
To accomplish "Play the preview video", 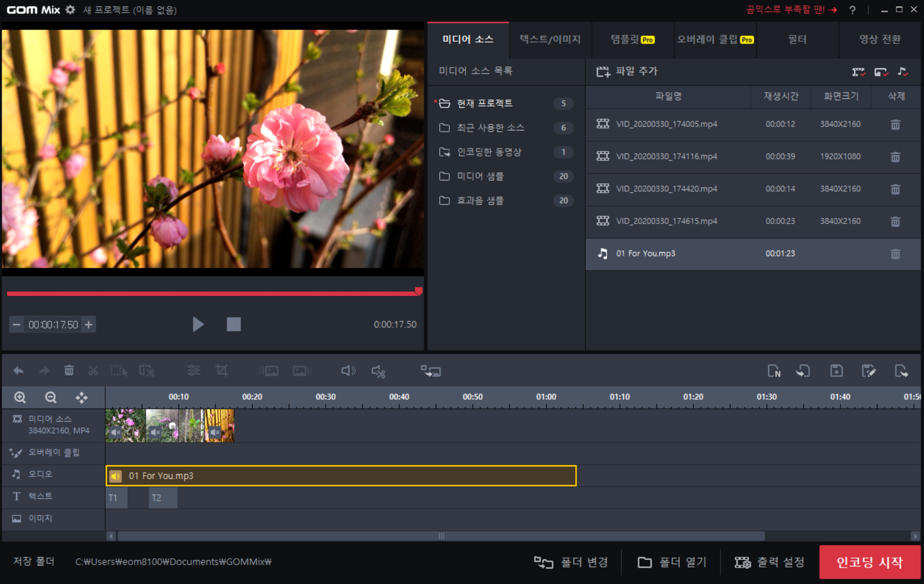I will click(x=198, y=324).
